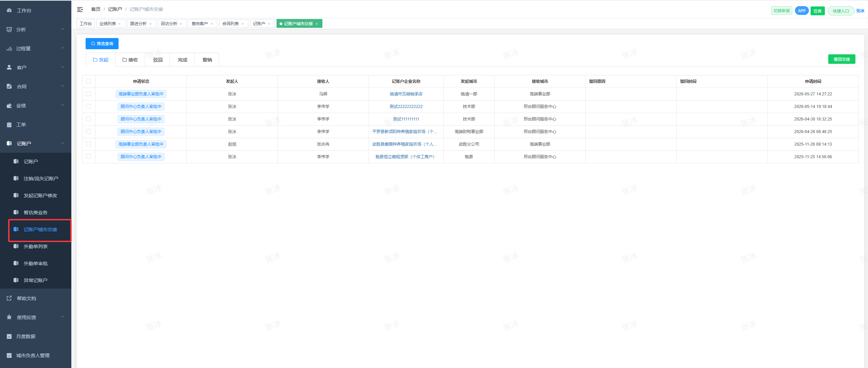868x368 pixels.
Task: Click the 首页 breadcrumb
Action: pyautogui.click(x=96, y=10)
